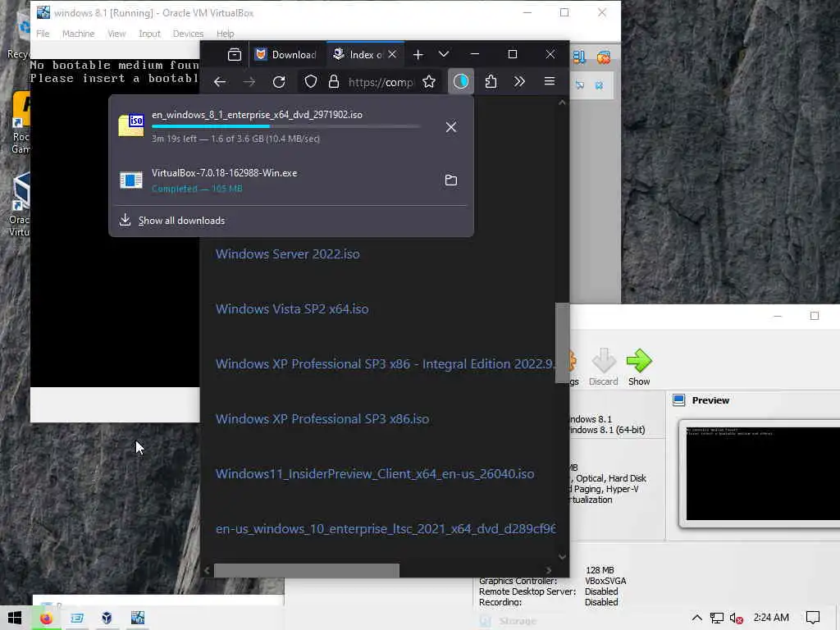The image size is (840, 630).
Task: Click the Firefox vertical scrollbar thumb
Action: click(561, 343)
